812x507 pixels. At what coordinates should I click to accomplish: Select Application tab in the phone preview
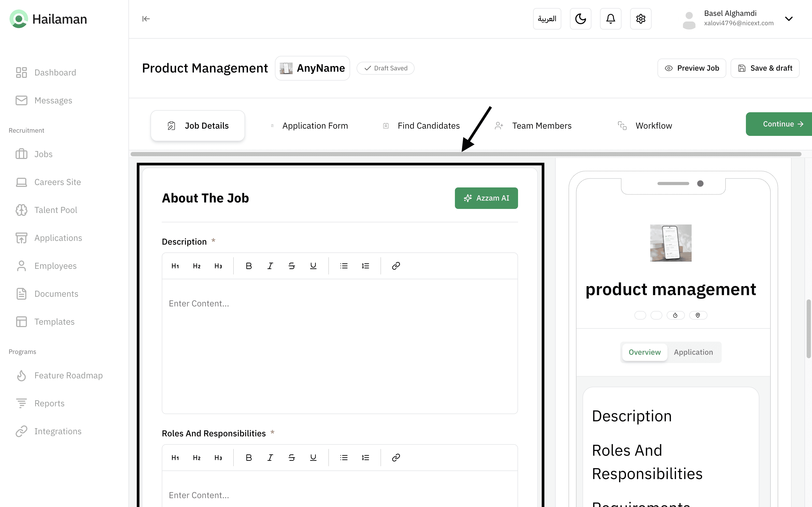pyautogui.click(x=693, y=352)
